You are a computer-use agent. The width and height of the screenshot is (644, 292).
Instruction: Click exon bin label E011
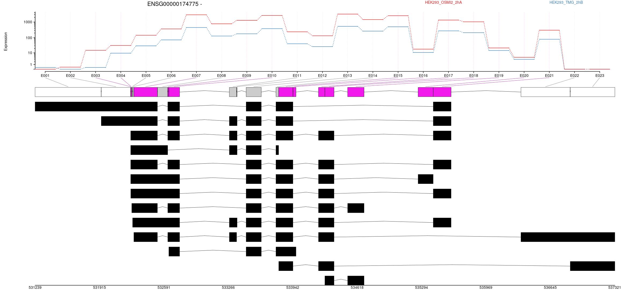pyautogui.click(x=297, y=76)
